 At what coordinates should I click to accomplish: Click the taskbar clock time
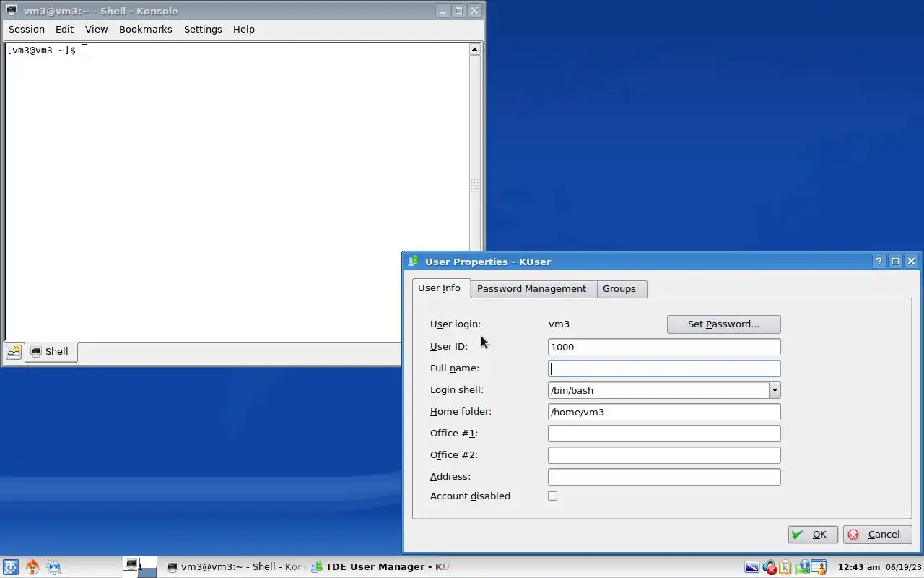tap(858, 567)
